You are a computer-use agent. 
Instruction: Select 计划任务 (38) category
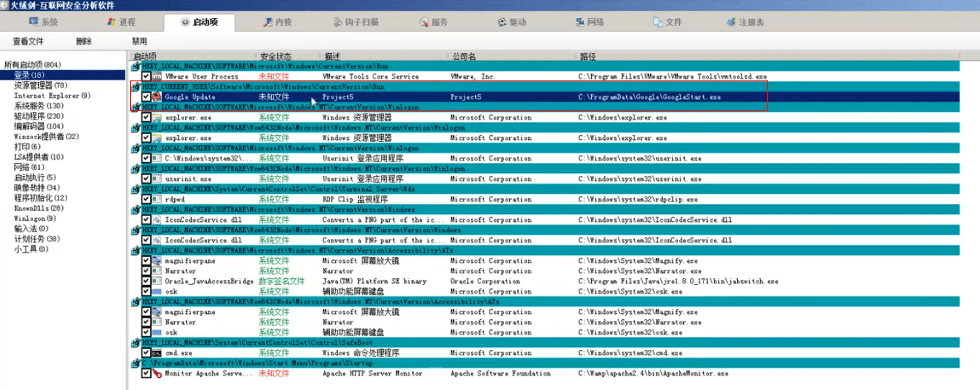[x=37, y=238]
